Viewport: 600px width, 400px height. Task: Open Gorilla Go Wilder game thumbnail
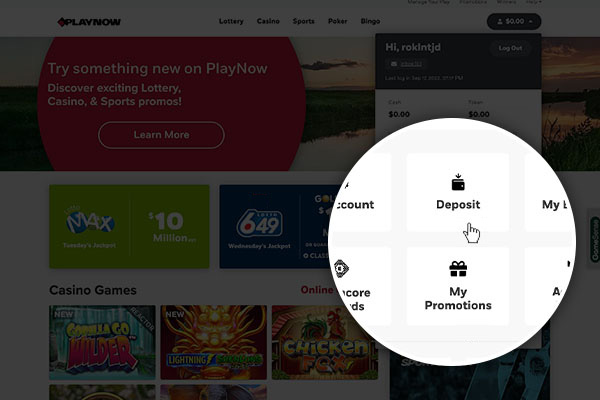[x=103, y=342]
